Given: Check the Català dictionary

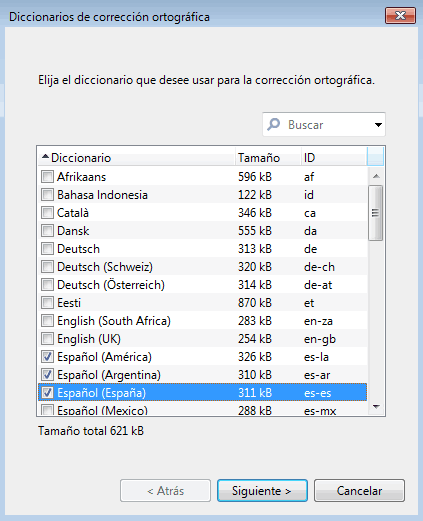Looking at the screenshot, I should coord(47,213).
